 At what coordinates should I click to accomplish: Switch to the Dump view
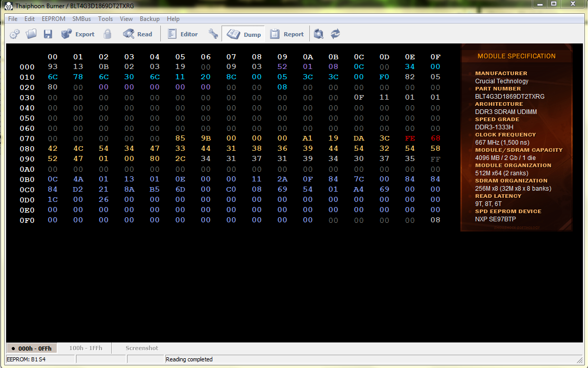click(x=244, y=34)
